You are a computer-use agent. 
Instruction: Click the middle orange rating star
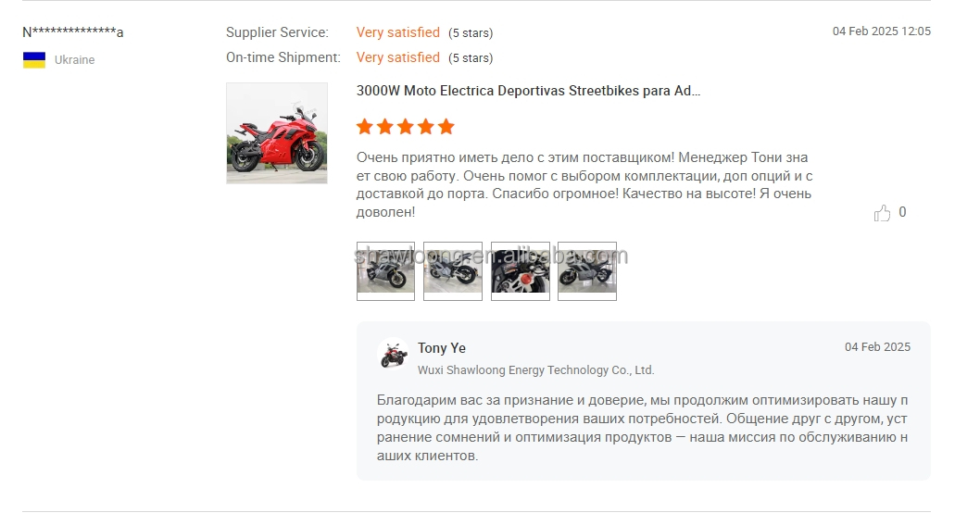[x=405, y=127]
